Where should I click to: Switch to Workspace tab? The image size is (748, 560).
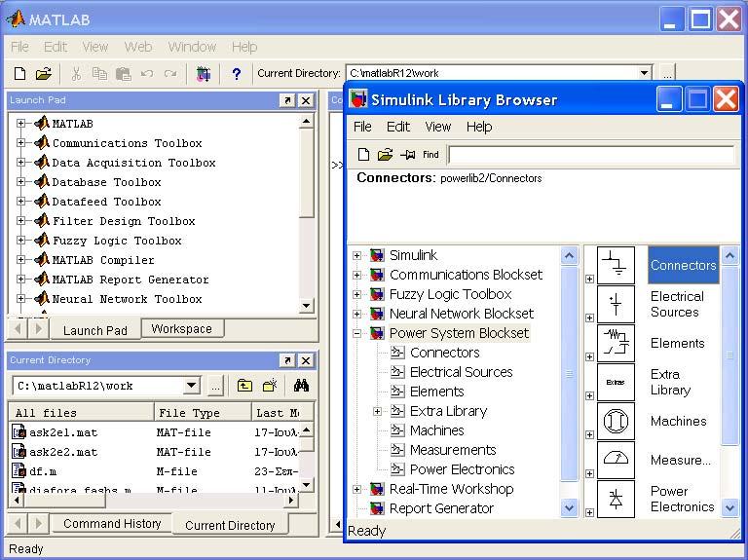coord(182,328)
